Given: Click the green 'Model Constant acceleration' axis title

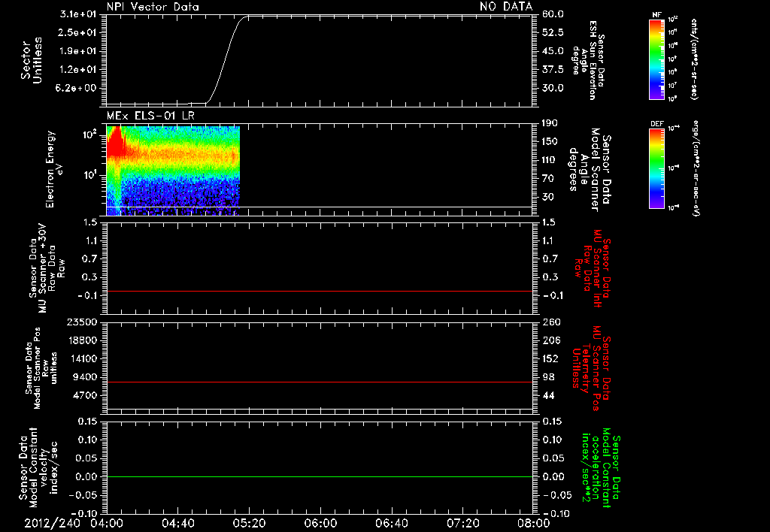Looking at the screenshot, I should click(601, 468).
